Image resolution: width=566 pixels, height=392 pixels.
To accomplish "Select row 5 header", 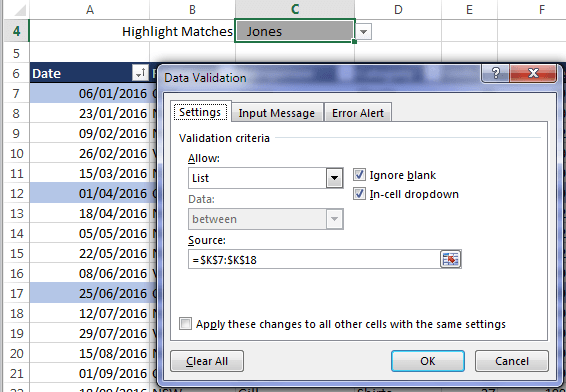I will (16, 53).
